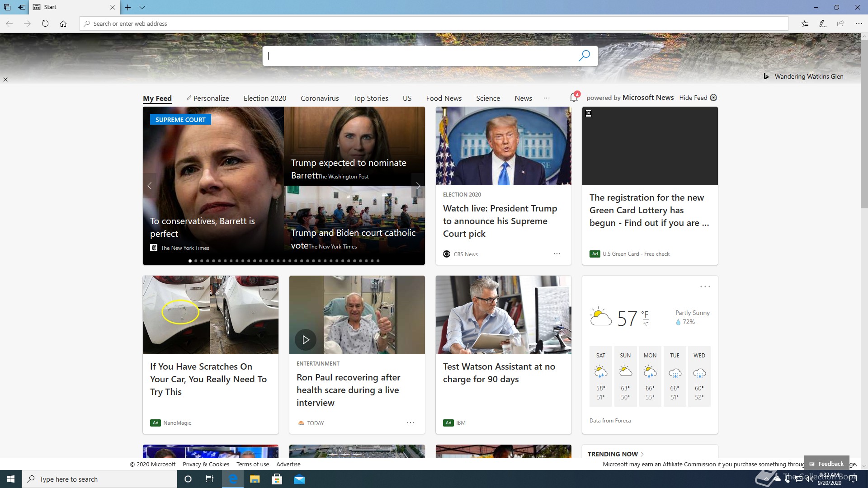Open more options on Ron Paul card
The height and width of the screenshot is (488, 868).
click(x=410, y=422)
